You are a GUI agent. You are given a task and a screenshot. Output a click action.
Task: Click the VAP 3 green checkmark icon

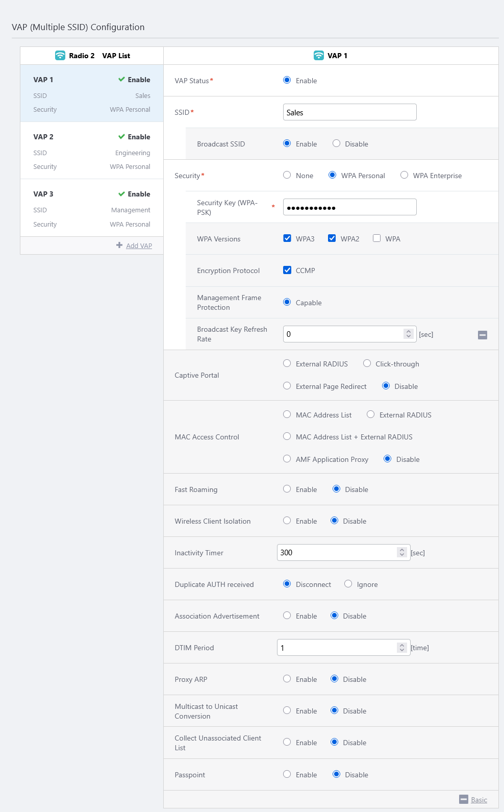coord(121,194)
